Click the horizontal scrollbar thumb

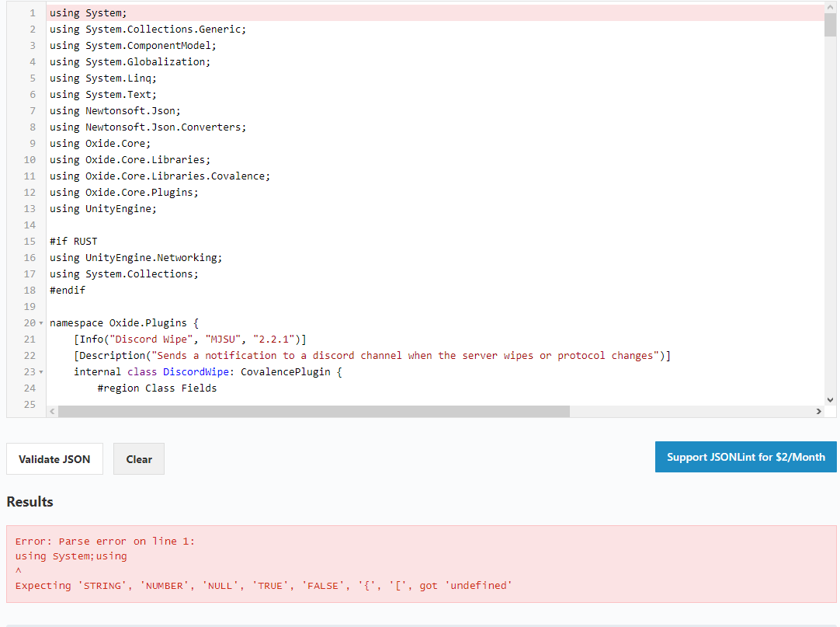314,411
